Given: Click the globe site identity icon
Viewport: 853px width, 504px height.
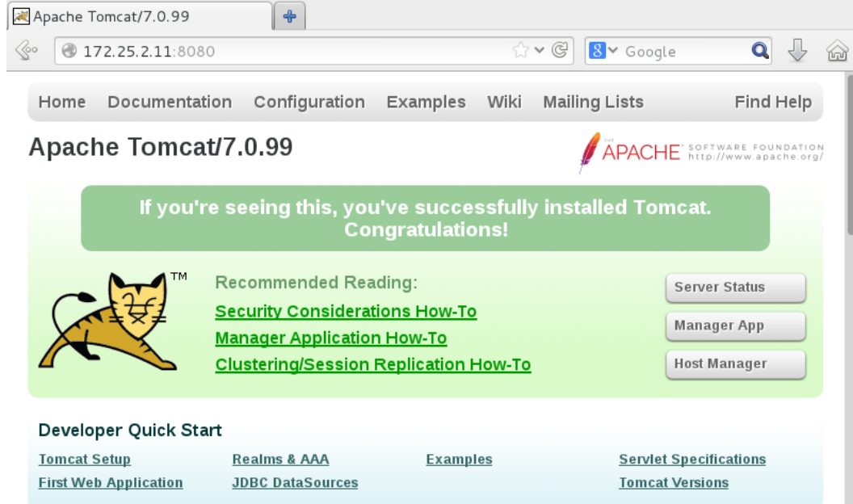Looking at the screenshot, I should point(69,51).
